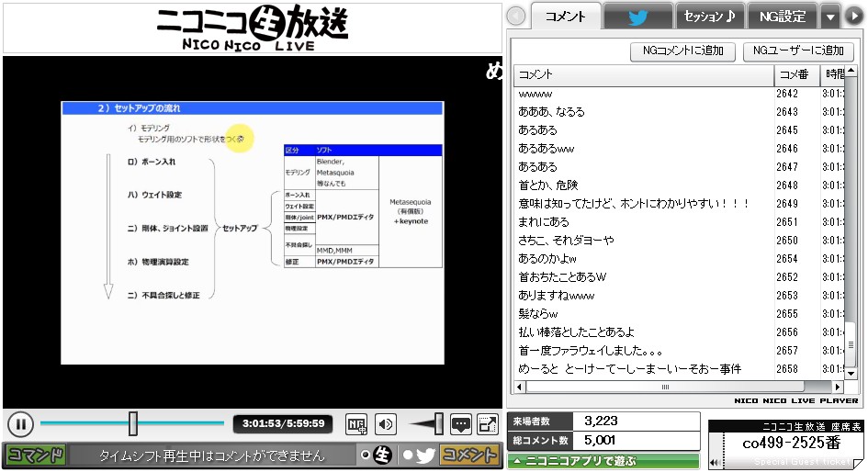Click horizontal scrollbar right arrow in comments

pyautogui.click(x=838, y=387)
